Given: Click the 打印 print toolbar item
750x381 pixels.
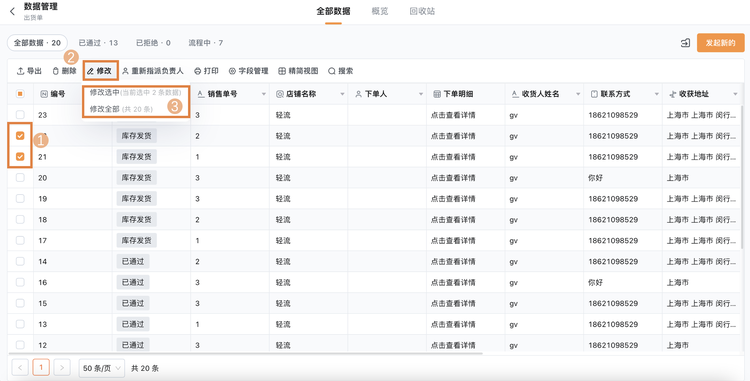Looking at the screenshot, I should 206,71.
